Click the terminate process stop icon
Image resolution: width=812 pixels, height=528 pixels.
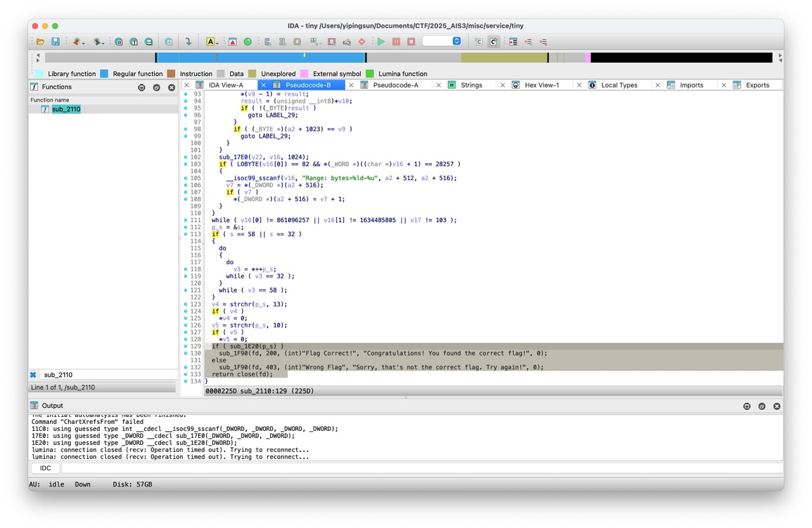[x=411, y=42]
